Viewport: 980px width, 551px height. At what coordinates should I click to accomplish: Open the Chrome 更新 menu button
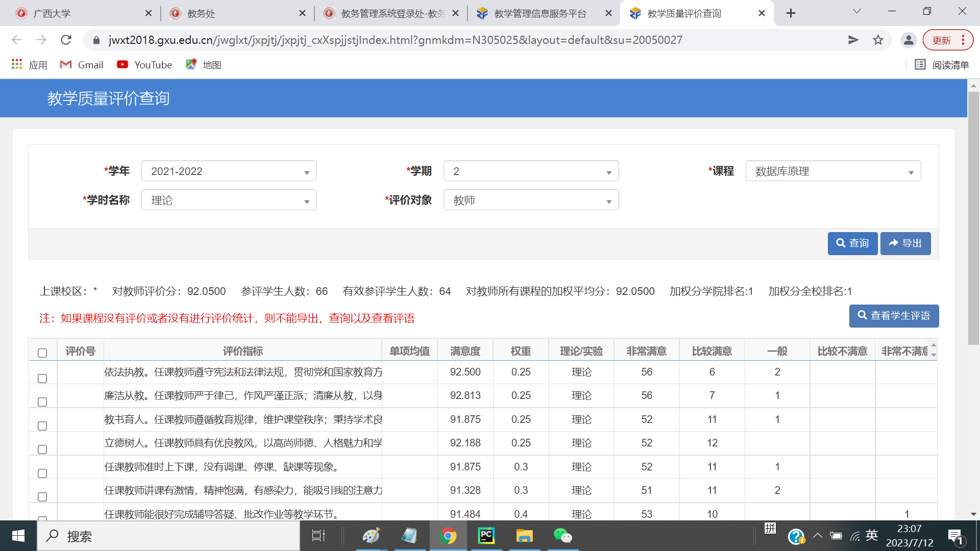948,40
